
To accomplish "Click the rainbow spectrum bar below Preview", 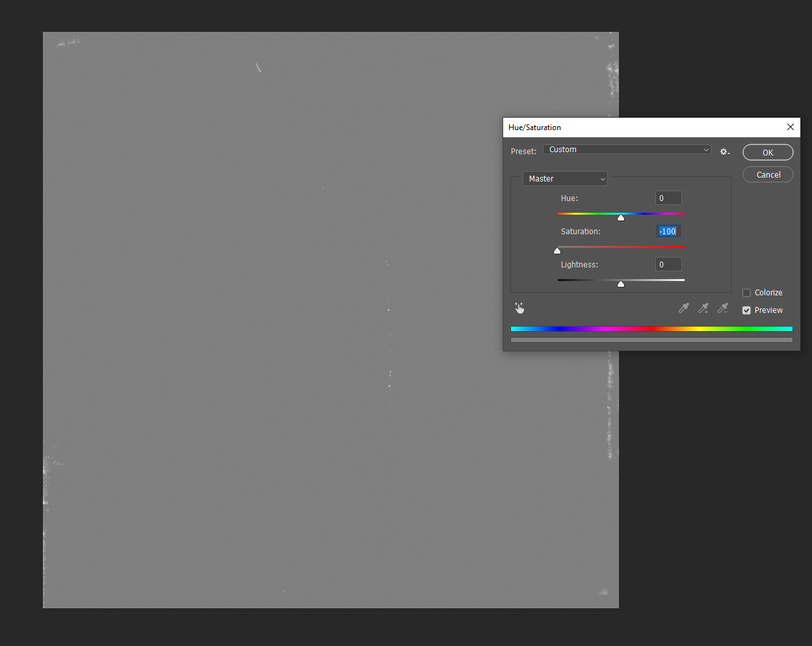I will coord(651,329).
